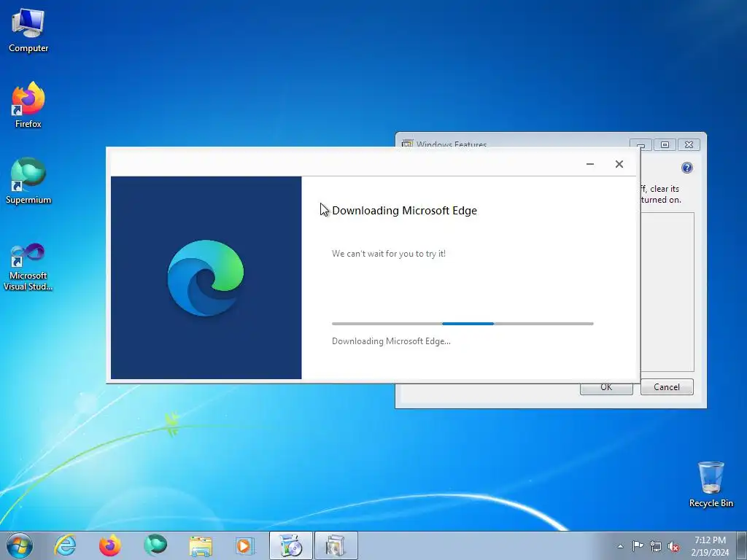Click the Windows Features title bar icon
Viewport: 747px width, 560px height.
pyautogui.click(x=407, y=144)
